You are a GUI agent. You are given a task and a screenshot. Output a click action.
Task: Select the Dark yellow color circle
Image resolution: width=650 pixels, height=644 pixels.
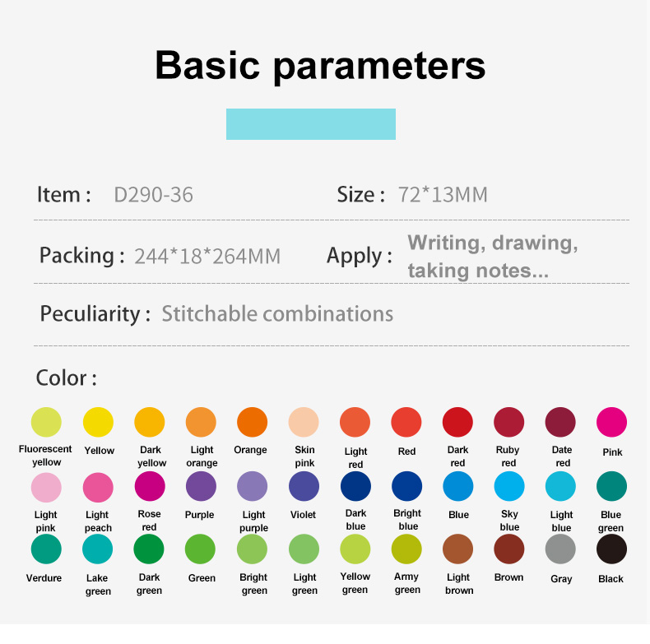tap(150, 422)
